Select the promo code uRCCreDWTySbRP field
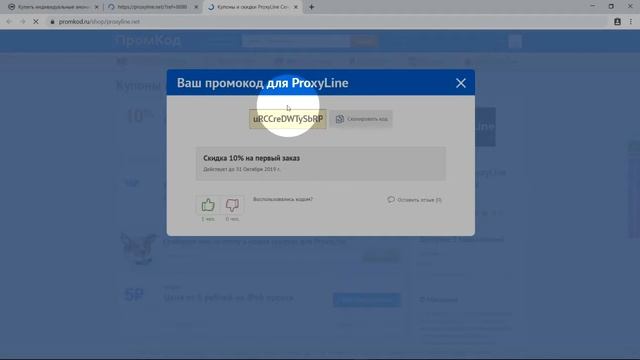Screen dimensions: 640x360 coord(288,119)
